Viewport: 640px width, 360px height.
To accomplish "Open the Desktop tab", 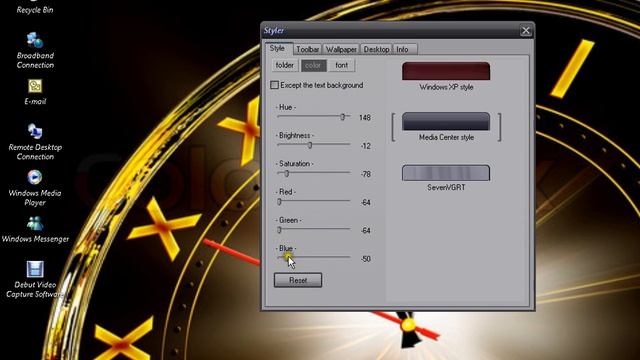I will [376, 49].
